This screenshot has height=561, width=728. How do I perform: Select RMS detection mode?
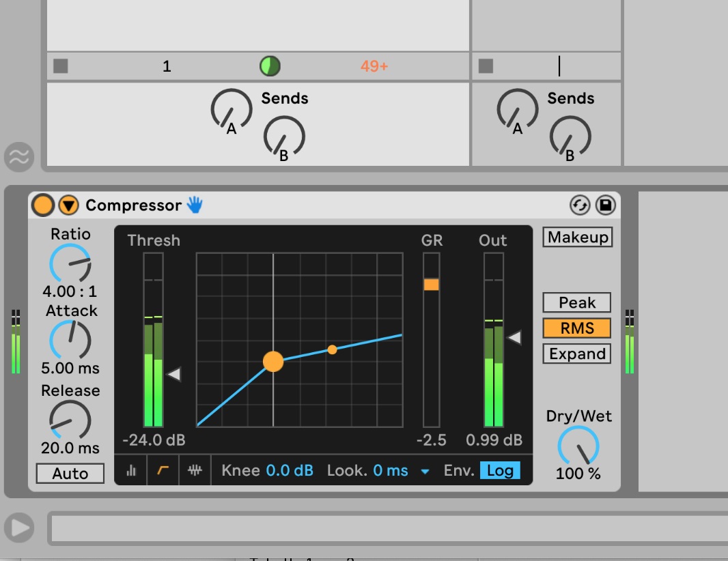[x=577, y=328]
